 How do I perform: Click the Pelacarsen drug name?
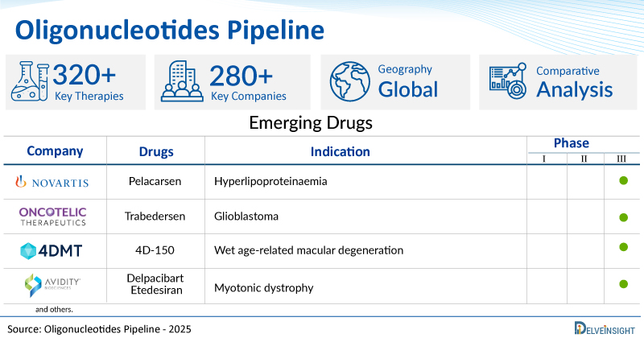[156, 181]
